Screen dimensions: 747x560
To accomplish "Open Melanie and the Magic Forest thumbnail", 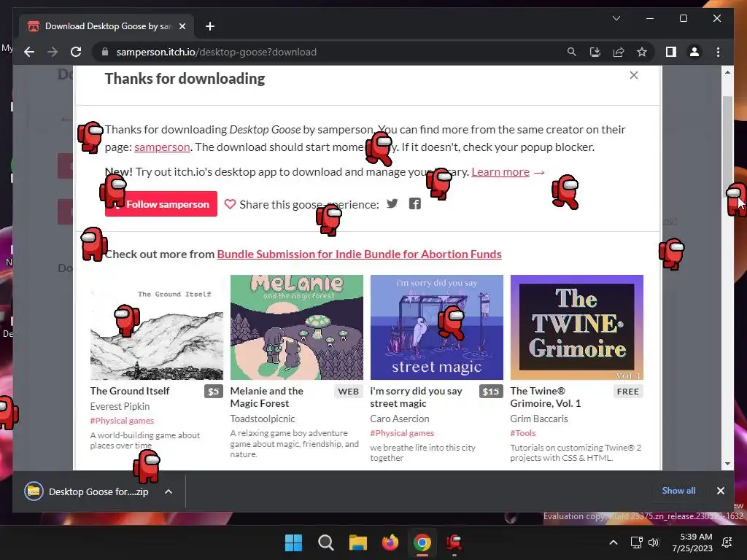I will point(297,327).
